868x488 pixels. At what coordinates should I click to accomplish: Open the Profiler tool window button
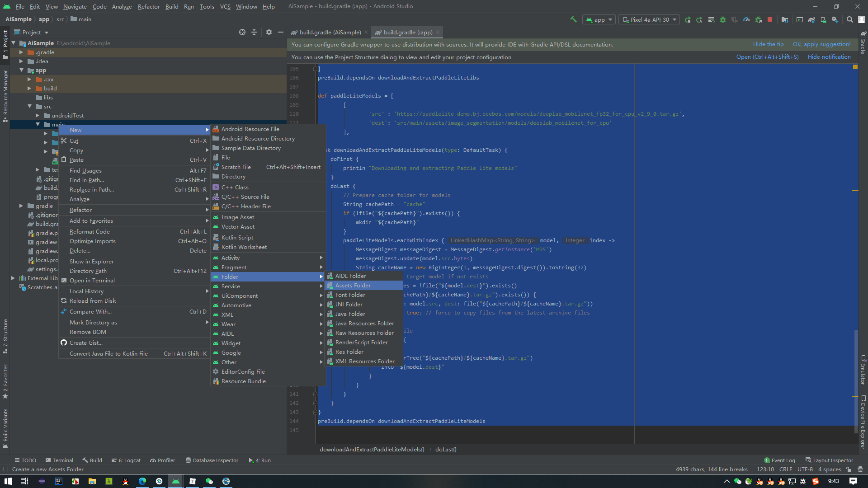pyautogui.click(x=163, y=460)
